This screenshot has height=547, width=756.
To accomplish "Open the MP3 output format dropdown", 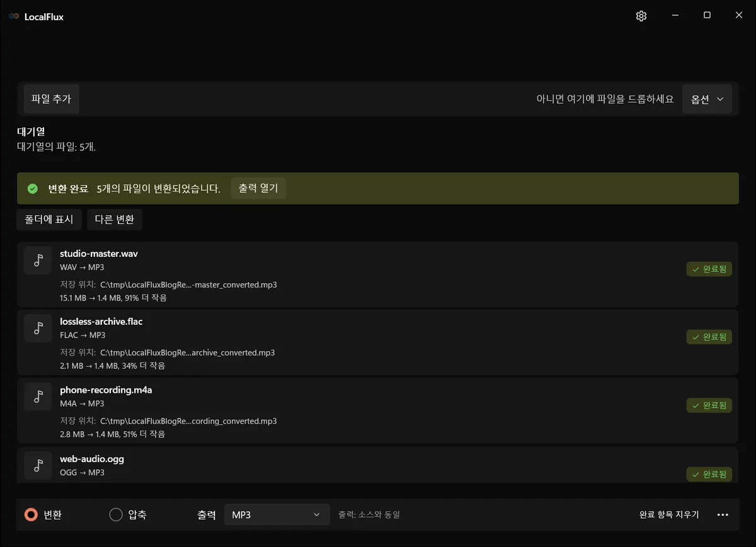I will pos(277,515).
